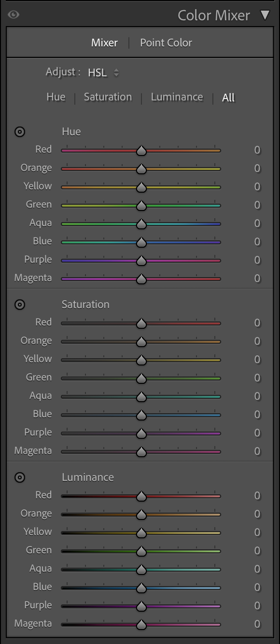Click the Luminance targeted adjustment tool icon
The height and width of the screenshot is (644, 280).
[19, 477]
